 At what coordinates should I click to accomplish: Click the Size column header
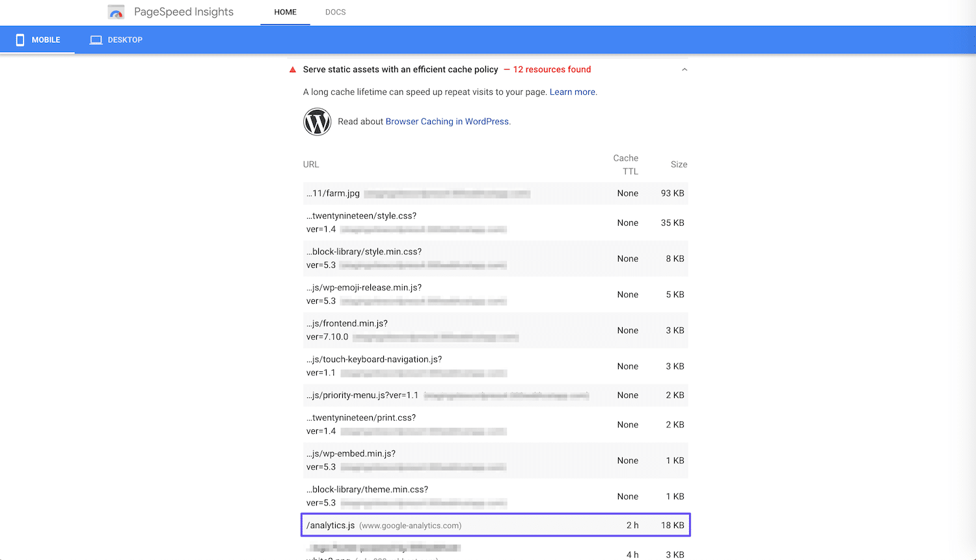tap(679, 165)
